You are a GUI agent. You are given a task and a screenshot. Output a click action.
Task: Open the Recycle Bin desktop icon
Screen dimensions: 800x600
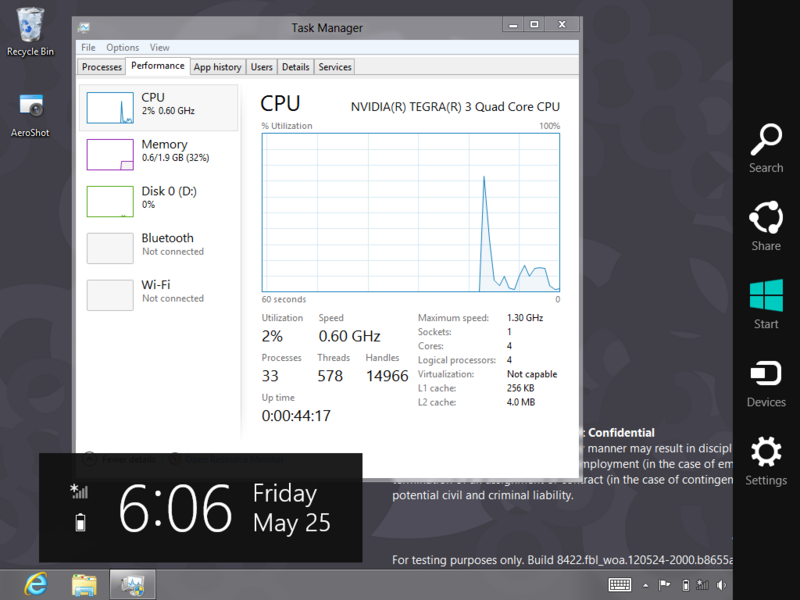(30, 32)
